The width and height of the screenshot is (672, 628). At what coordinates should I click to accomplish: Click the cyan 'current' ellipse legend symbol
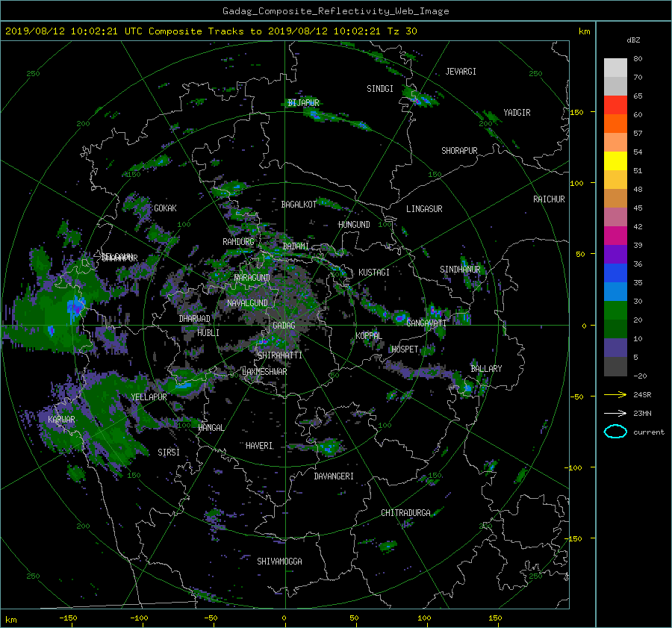[615, 432]
